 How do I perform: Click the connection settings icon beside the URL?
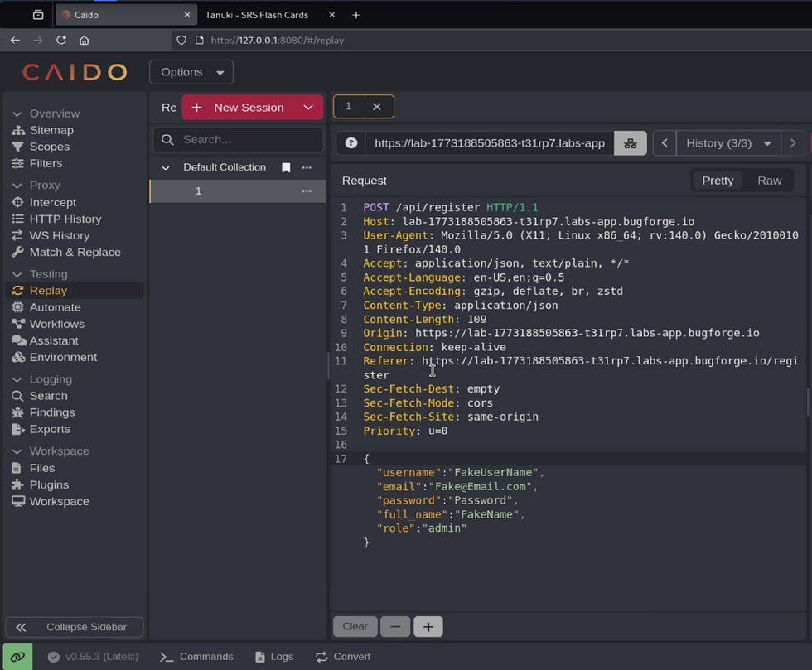(x=631, y=143)
